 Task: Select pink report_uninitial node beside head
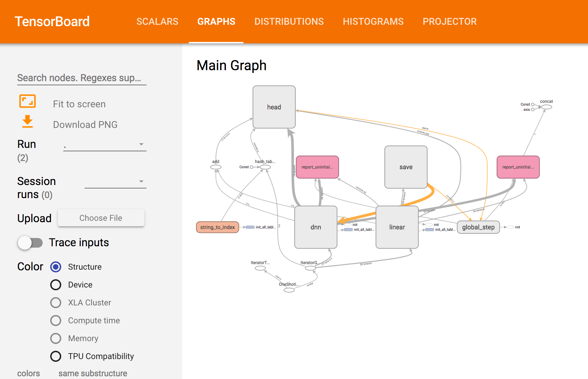click(317, 167)
